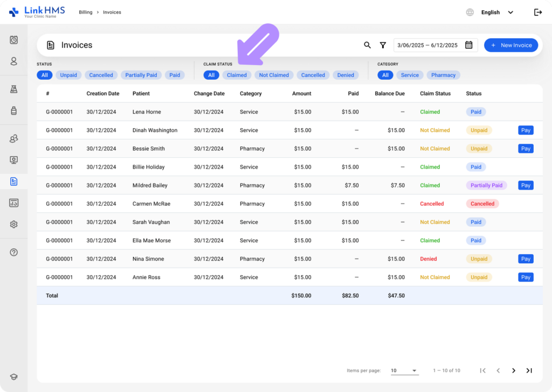Image resolution: width=552 pixels, height=392 pixels.
Task: Open the settings gear sidebar icon
Action: pyautogui.click(x=13, y=225)
